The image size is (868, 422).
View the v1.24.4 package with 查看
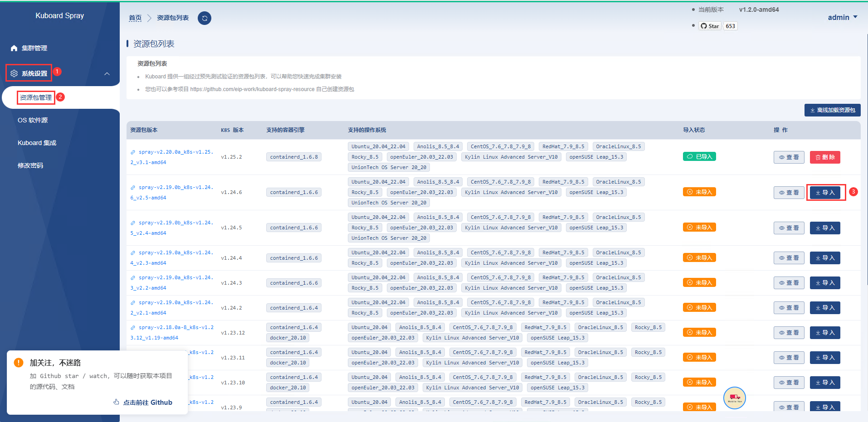pyautogui.click(x=789, y=258)
